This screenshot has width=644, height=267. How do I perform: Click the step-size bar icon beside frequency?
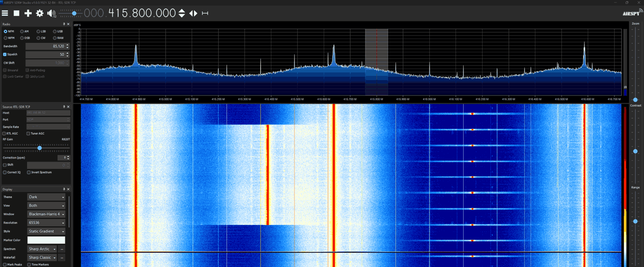click(205, 13)
